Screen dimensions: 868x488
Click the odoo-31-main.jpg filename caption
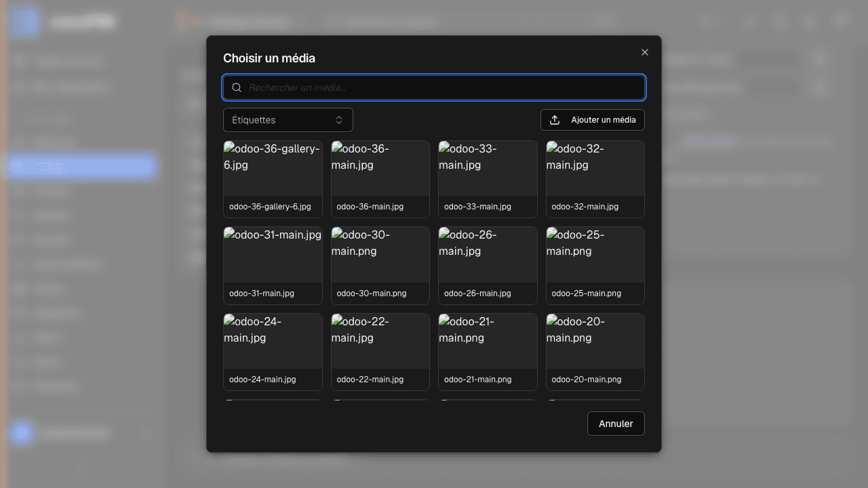point(262,293)
